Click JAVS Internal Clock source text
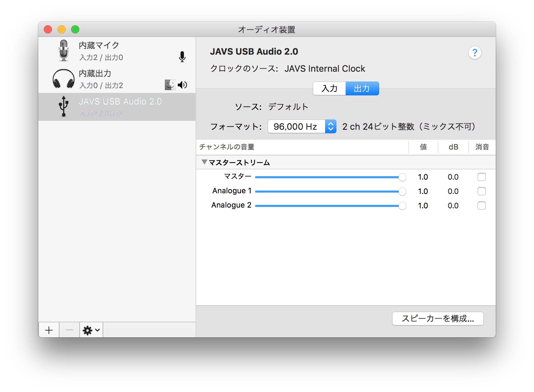 (x=325, y=69)
